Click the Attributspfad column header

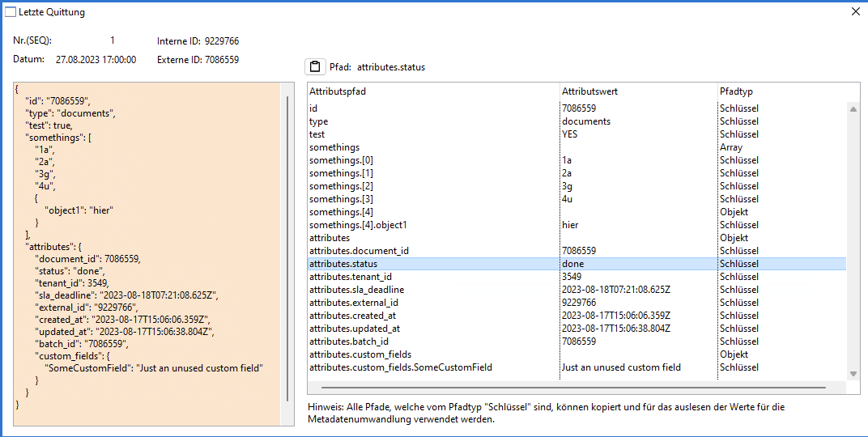[338, 91]
